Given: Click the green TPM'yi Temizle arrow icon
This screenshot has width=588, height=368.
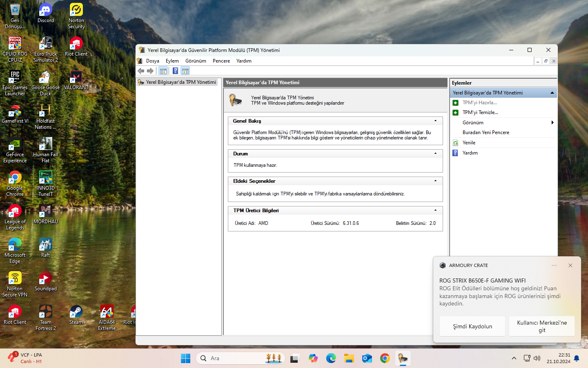Looking at the screenshot, I should point(455,112).
